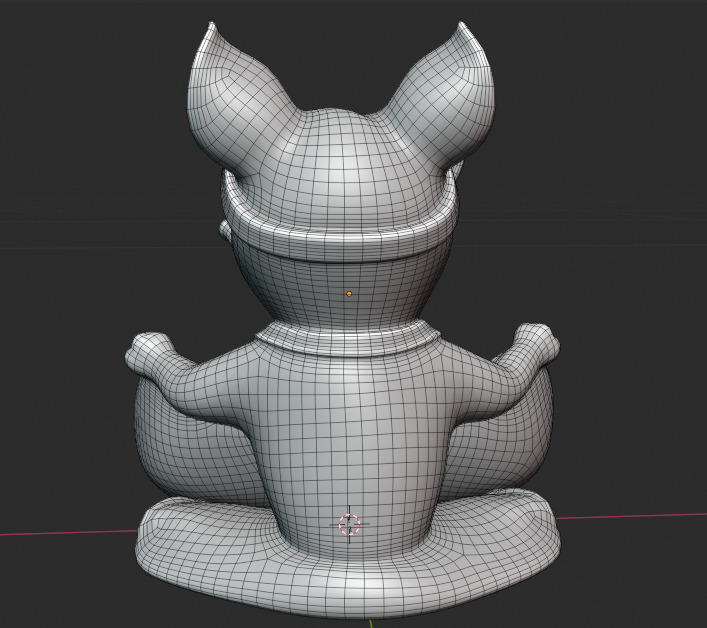Click the model's right outstretched hand
The width and height of the screenshot is (707, 628).
(539, 344)
